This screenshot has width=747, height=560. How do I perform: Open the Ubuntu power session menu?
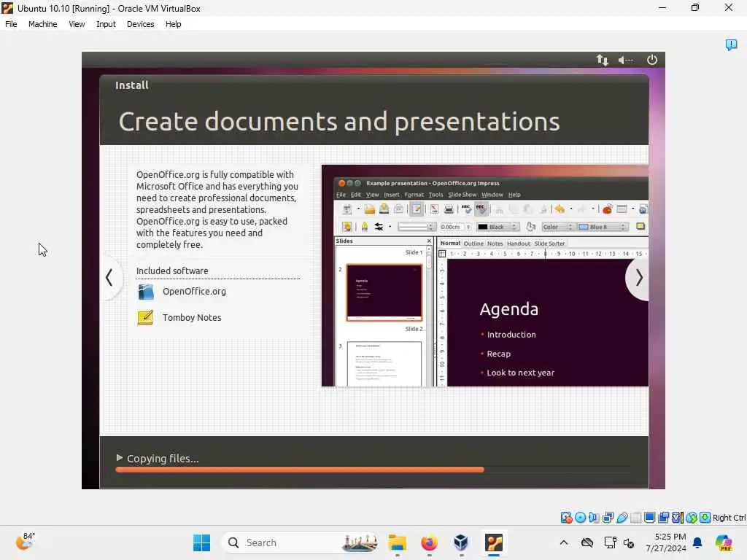point(651,60)
